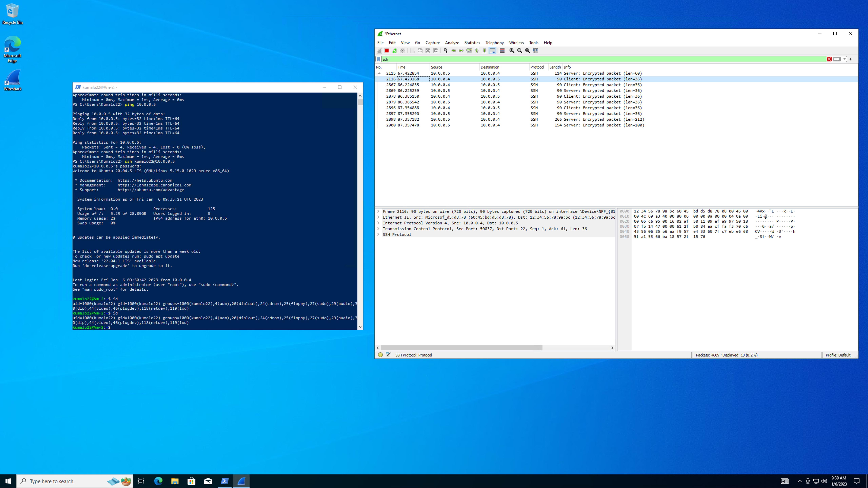Zoom in on the packet list text
868x488 pixels.
tap(512, 50)
